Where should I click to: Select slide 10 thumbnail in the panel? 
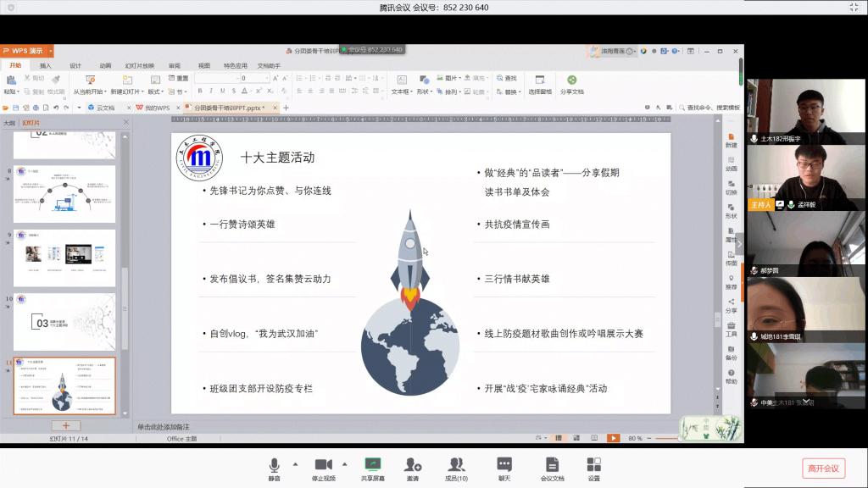pyautogui.click(x=64, y=322)
